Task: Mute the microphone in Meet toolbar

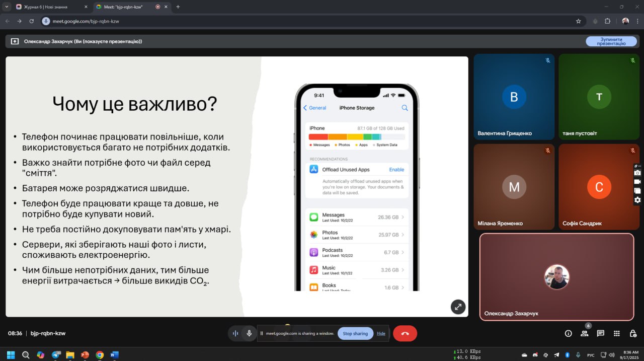Action: 249,333
